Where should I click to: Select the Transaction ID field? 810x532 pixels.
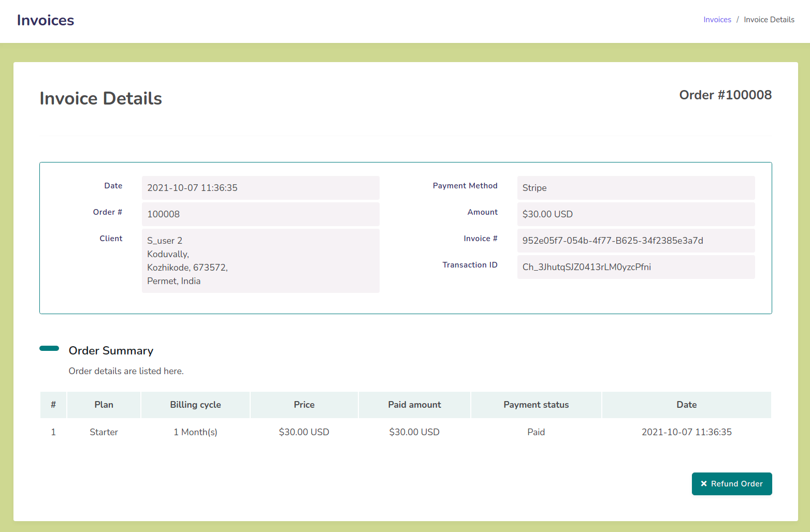tap(635, 267)
